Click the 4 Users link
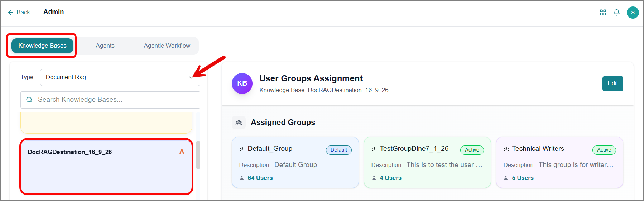The width and height of the screenshot is (644, 201). coord(390,178)
